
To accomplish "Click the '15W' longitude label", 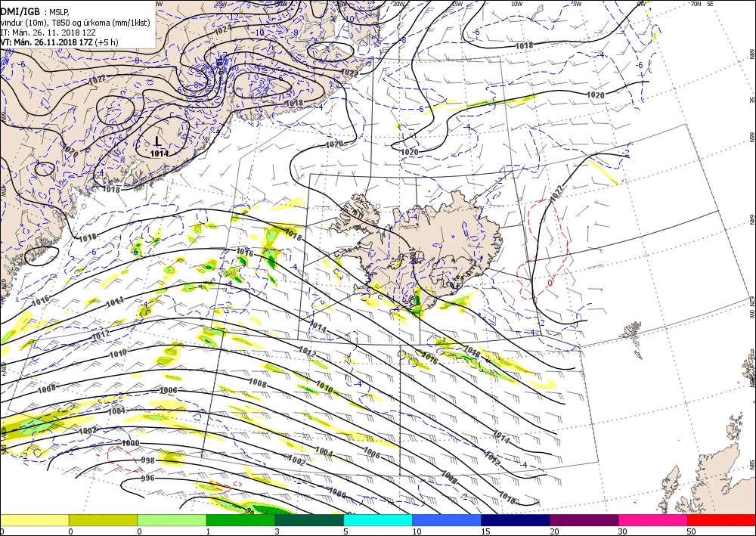I will pos(457,4).
